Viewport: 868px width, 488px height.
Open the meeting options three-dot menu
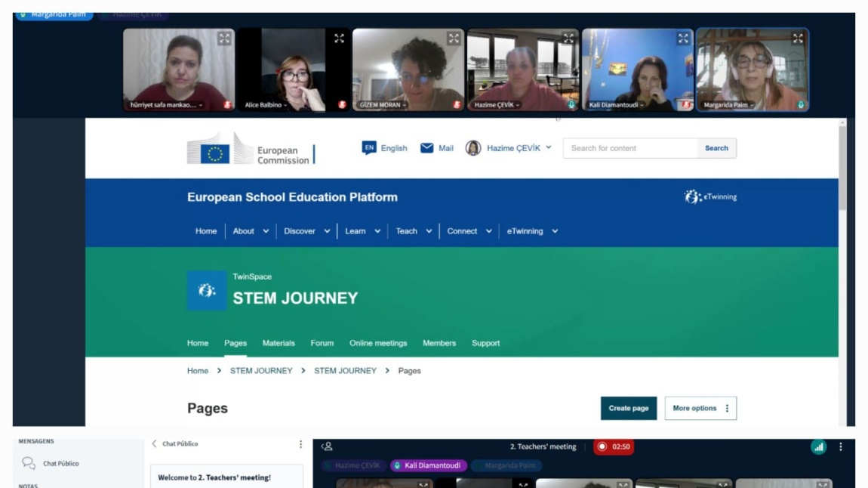tap(841, 447)
